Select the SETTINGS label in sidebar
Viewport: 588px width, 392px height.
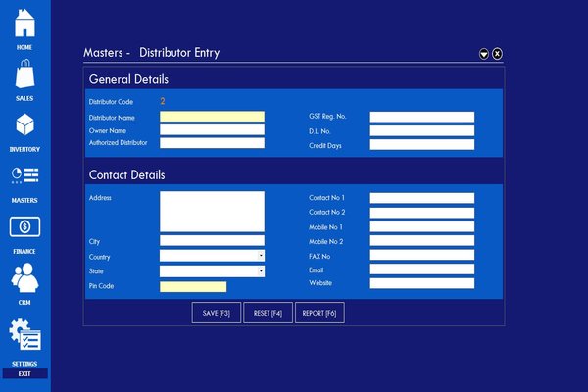coord(24,364)
